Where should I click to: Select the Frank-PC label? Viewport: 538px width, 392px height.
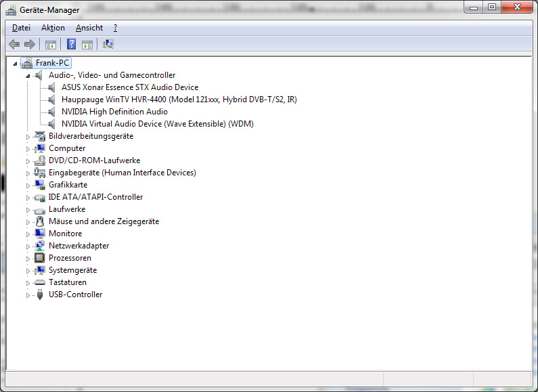pos(53,63)
